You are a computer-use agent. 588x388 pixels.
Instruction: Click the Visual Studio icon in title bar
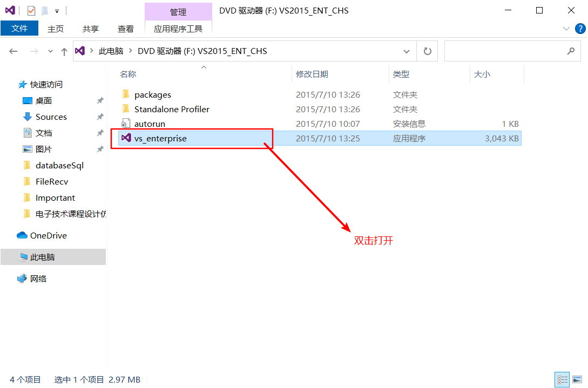[10, 10]
